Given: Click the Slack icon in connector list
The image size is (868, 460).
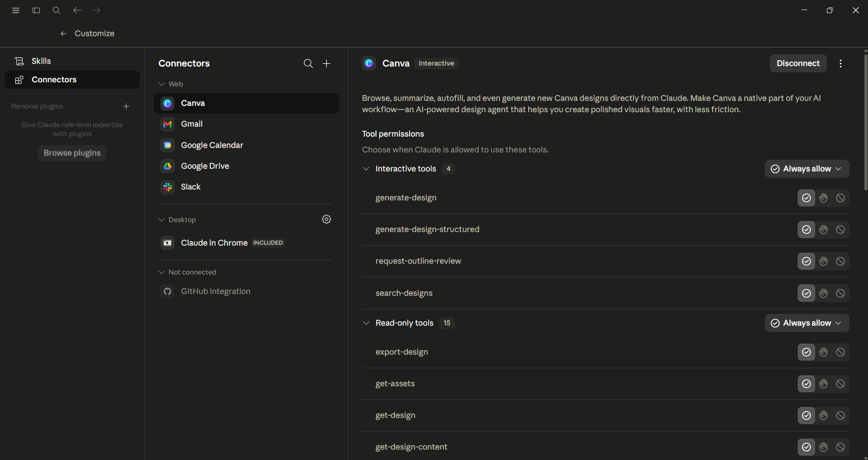Looking at the screenshot, I should (x=167, y=187).
